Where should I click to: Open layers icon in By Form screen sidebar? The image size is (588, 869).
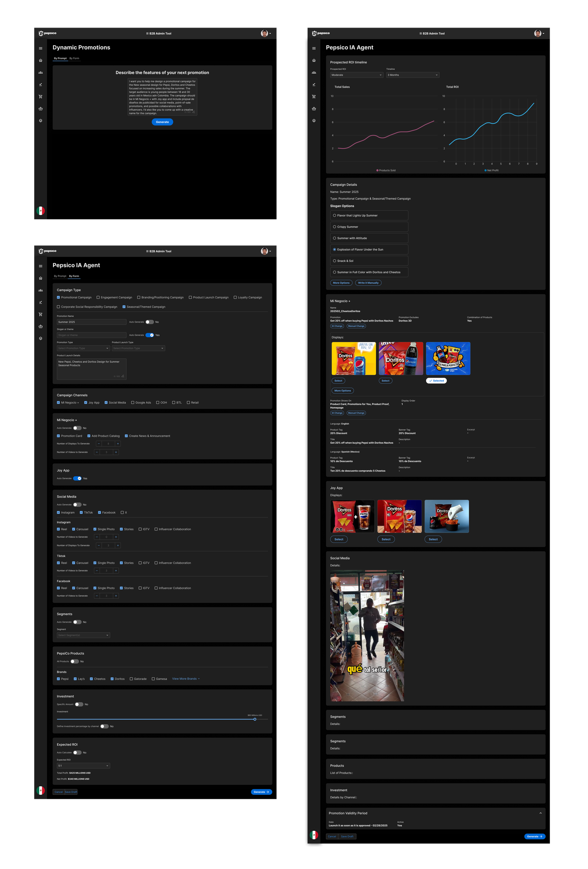click(40, 338)
